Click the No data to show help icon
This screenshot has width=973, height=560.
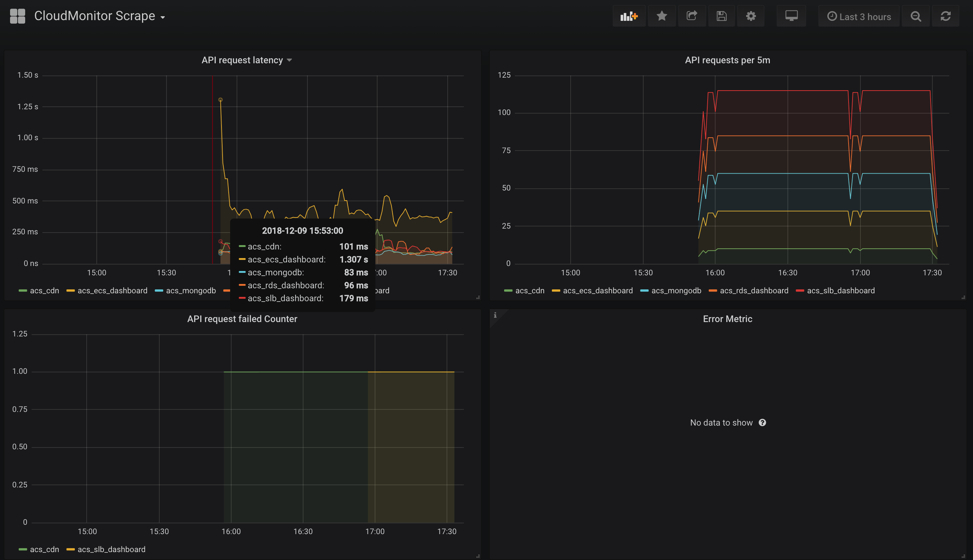click(x=762, y=423)
